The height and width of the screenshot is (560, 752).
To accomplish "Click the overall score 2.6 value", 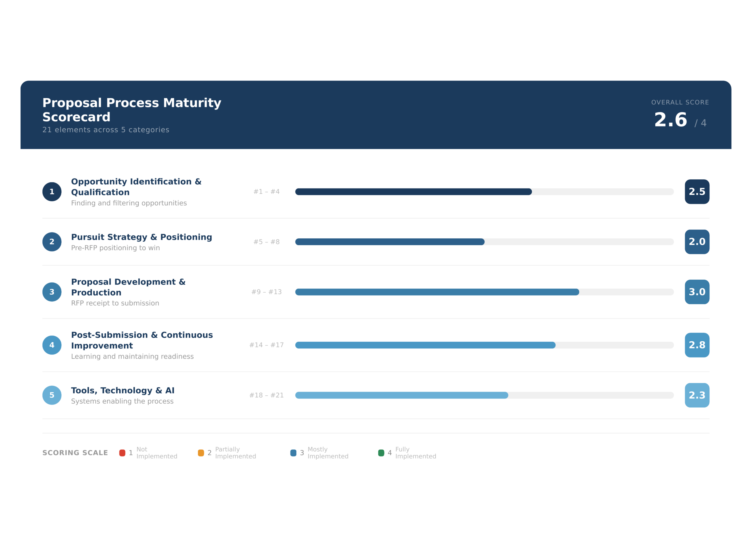I will pos(670,120).
